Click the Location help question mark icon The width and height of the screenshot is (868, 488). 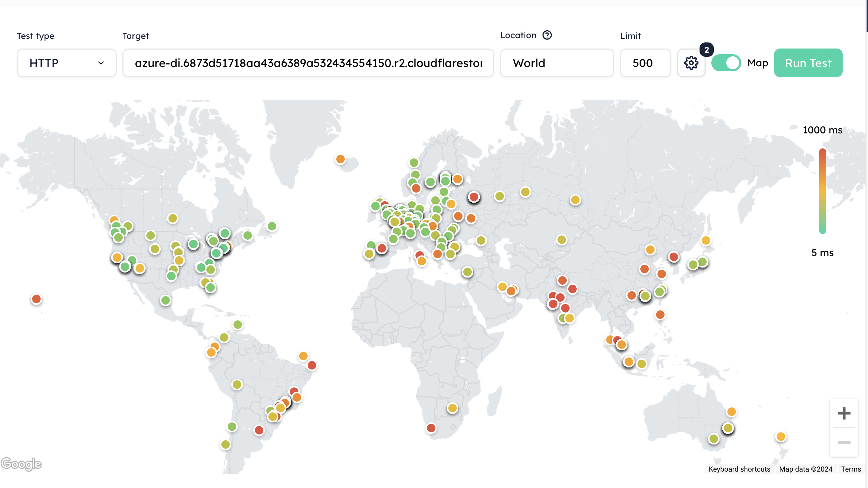pyautogui.click(x=547, y=35)
